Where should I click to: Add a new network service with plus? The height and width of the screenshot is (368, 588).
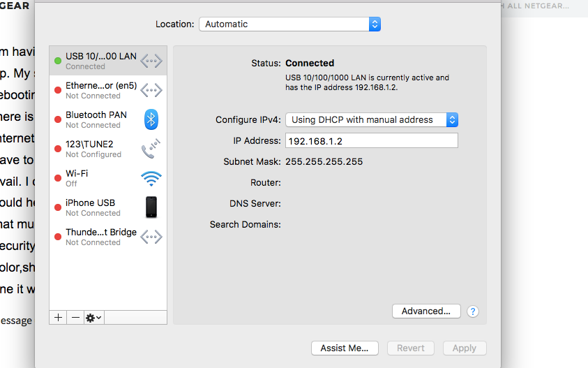click(58, 317)
